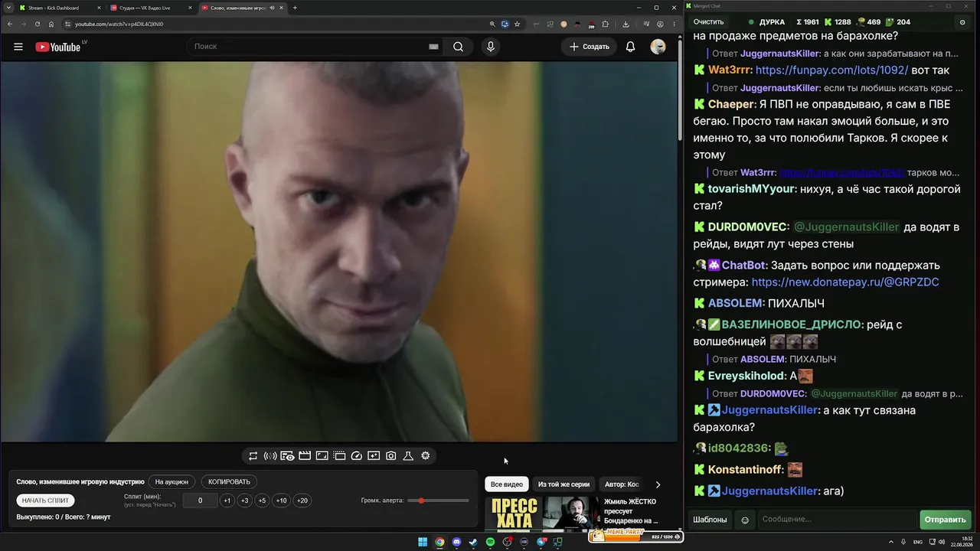Mute the playing YouTube tab via speaker icon
Screen dimensions: 980x551
tap(273, 8)
